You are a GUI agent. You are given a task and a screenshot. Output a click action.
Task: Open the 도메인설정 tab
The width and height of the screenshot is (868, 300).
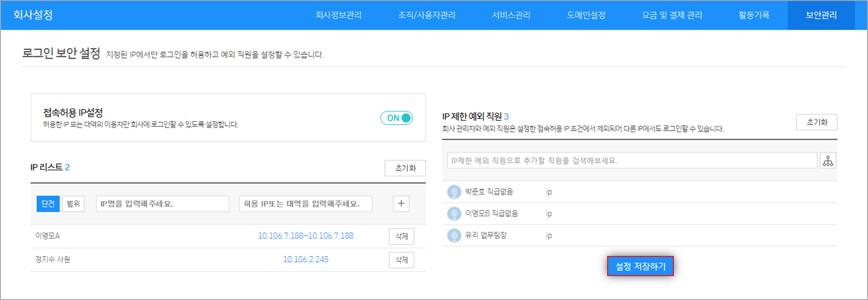coord(586,15)
